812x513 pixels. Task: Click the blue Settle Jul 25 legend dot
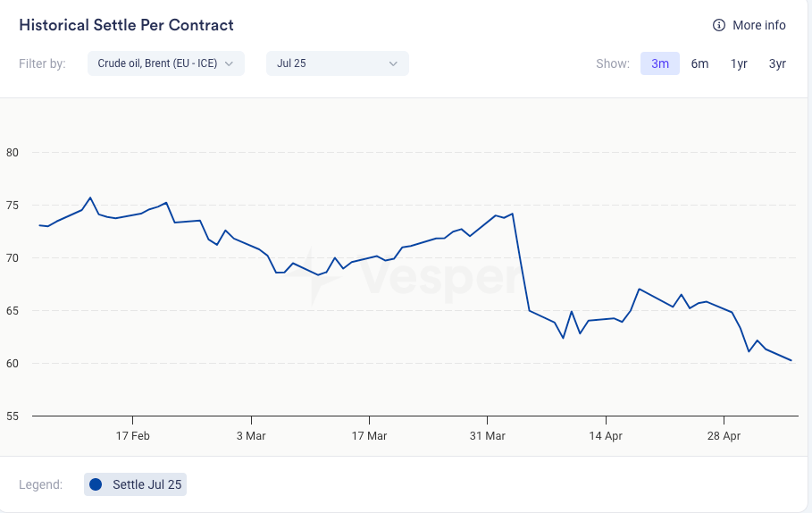96,484
